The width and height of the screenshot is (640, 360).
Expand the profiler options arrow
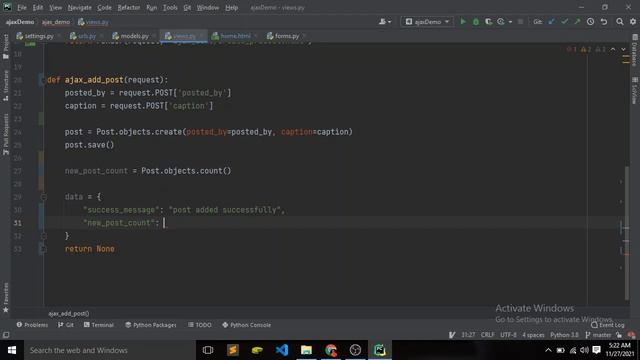[510, 22]
